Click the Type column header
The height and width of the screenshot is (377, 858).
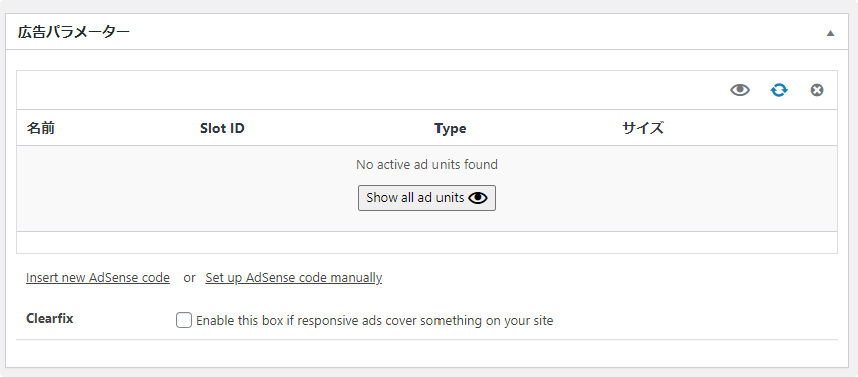(450, 128)
